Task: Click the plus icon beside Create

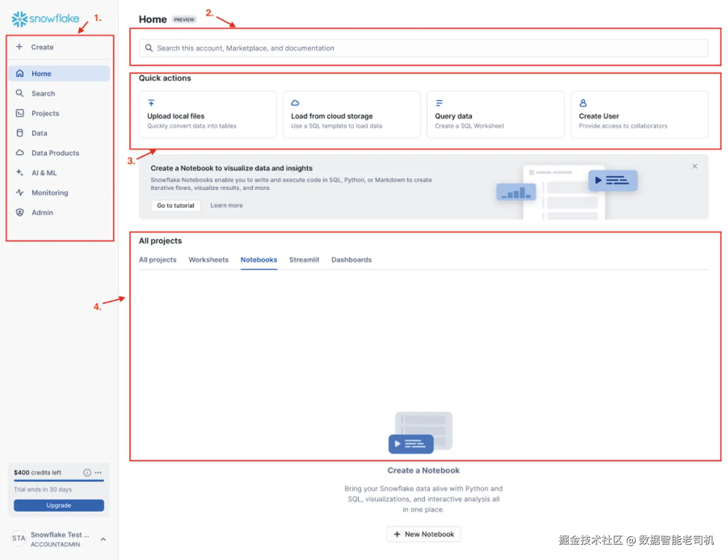Action: click(19, 47)
